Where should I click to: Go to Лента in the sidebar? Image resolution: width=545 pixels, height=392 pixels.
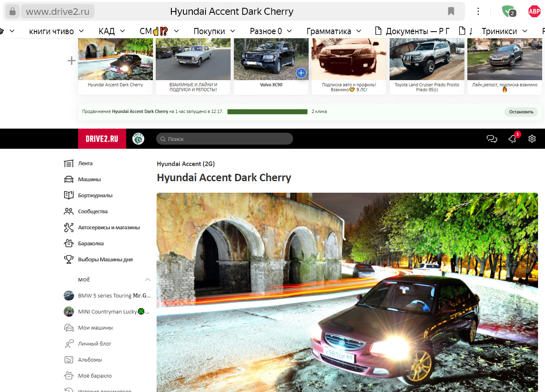(85, 164)
